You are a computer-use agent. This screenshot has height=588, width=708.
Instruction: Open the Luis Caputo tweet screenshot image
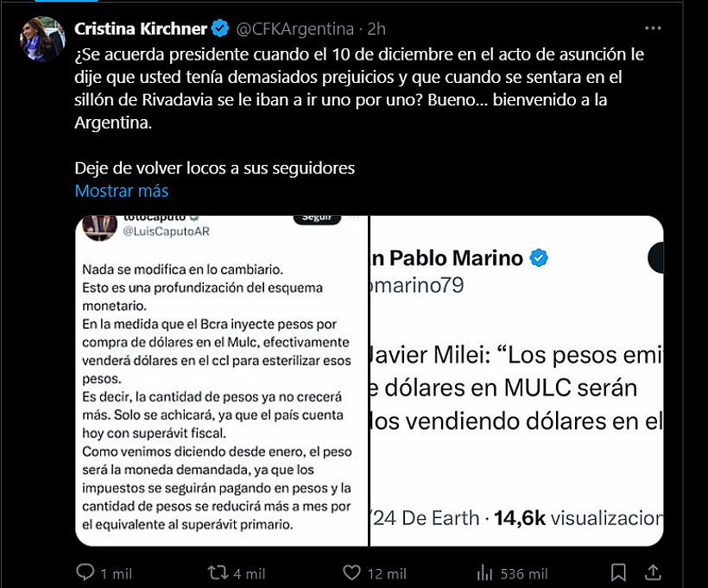point(222,381)
